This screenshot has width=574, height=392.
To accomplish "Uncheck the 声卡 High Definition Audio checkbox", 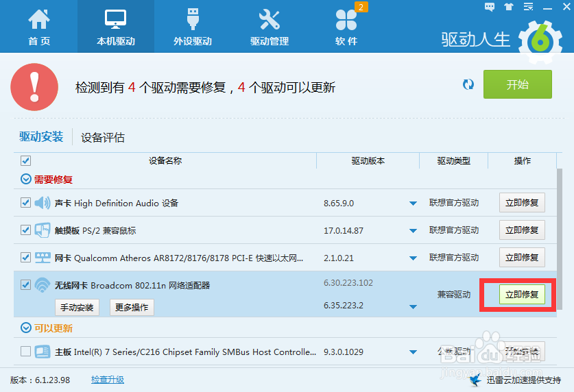I will 25,203.
